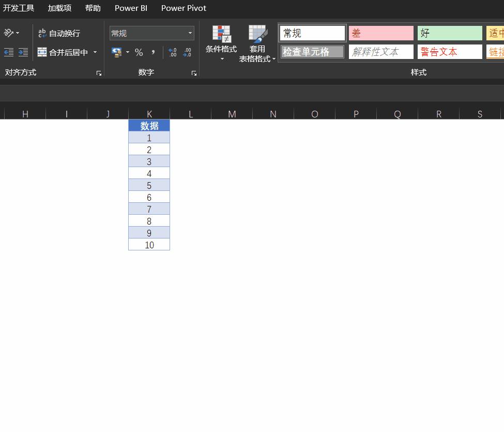Select the green 好 style swatch

450,33
